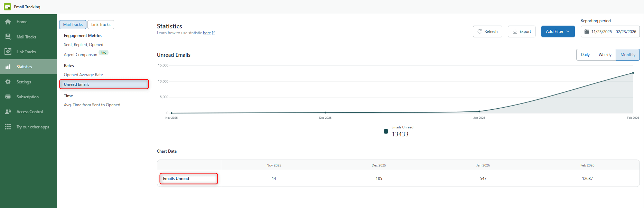Select the Mail Tracks tab
The height and width of the screenshot is (208, 644).
(73, 25)
